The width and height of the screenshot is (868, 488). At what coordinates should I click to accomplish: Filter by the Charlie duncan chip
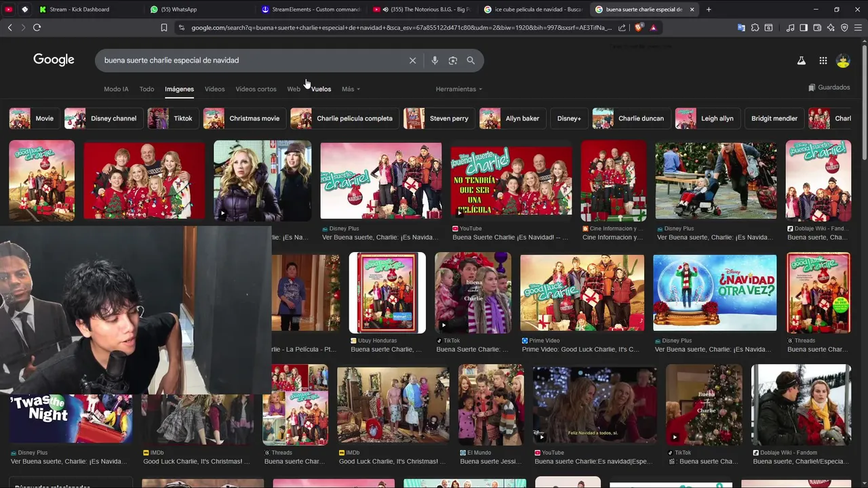631,118
